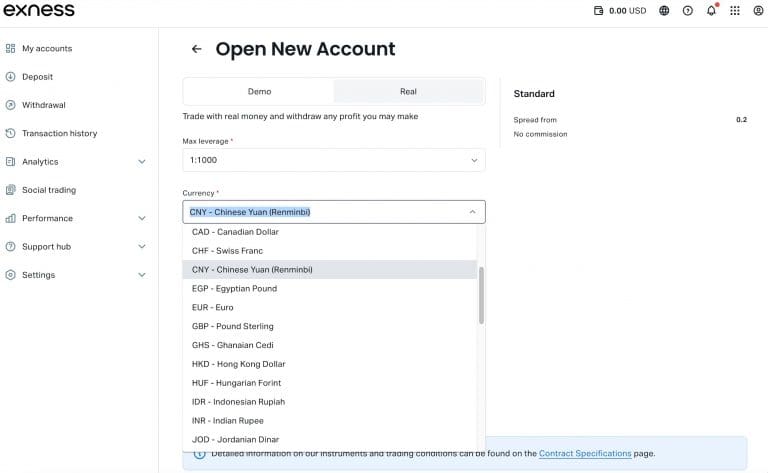Viewport: 768px width, 473px height.
Task: Open Transaction history
Action: [x=59, y=133]
